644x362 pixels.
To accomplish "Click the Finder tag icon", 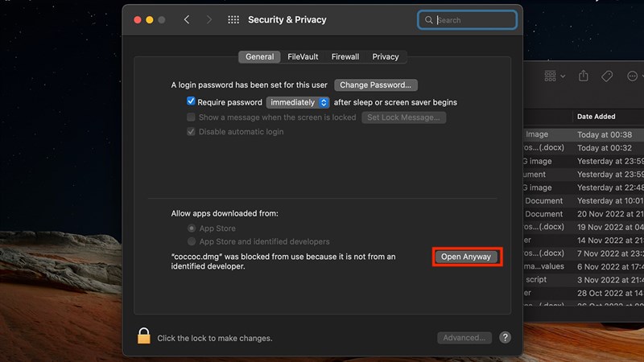I will 608,76.
